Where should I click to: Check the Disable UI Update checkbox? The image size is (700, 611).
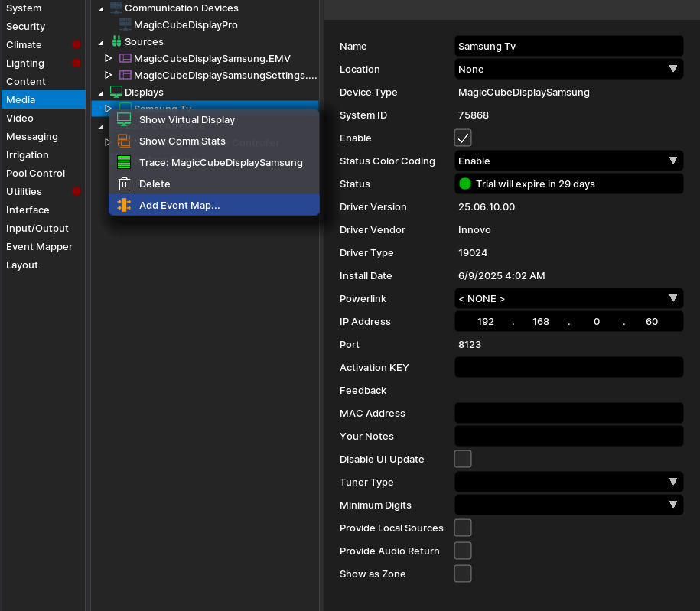pos(463,459)
